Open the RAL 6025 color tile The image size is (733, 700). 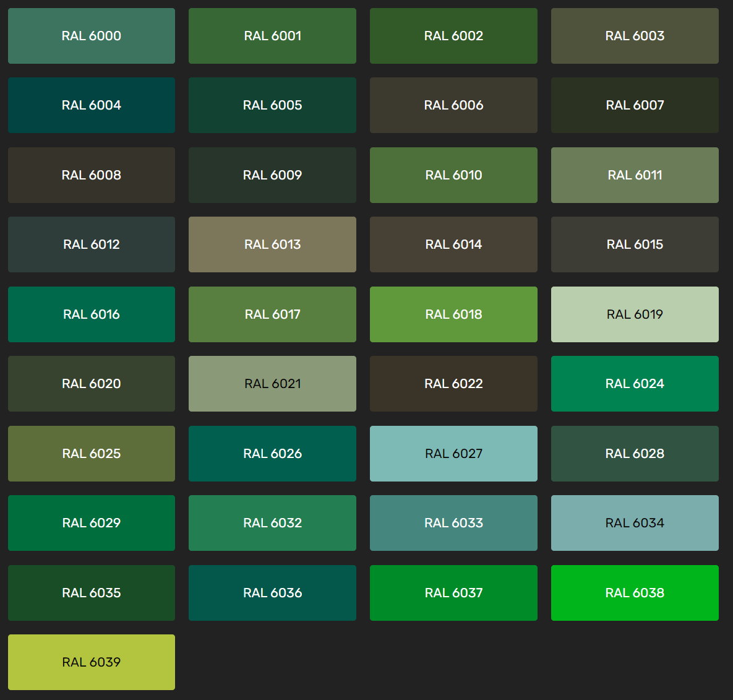click(92, 454)
